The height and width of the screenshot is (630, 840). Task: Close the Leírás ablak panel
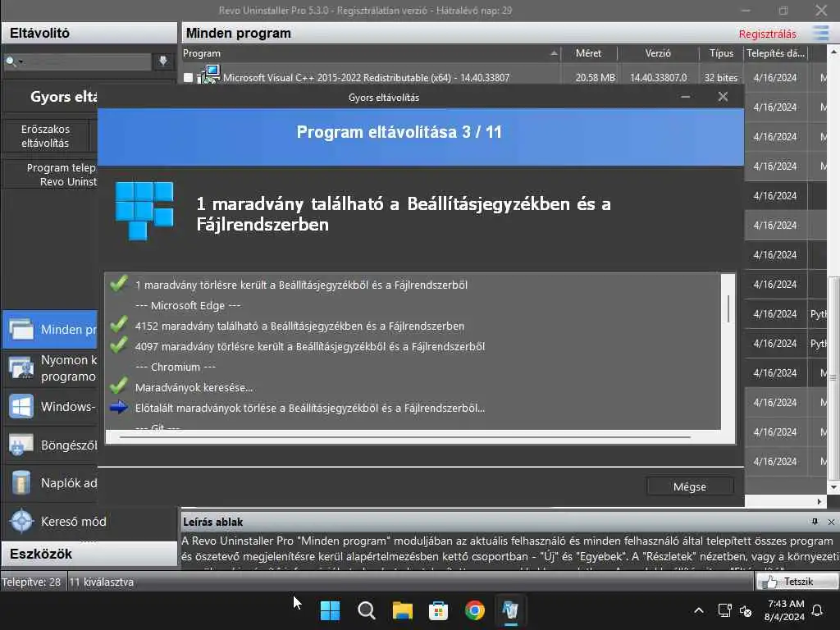pos(831,522)
